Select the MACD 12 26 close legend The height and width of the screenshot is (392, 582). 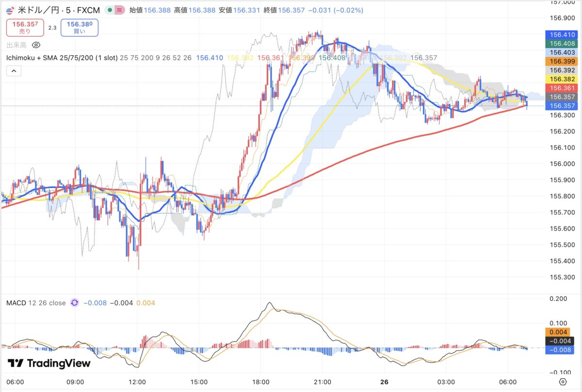click(36, 303)
